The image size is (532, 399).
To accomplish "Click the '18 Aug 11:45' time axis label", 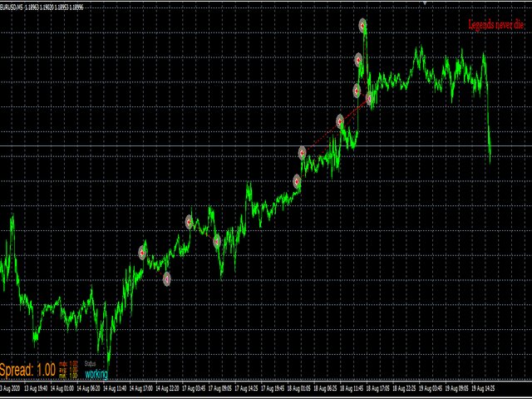I will [x=352, y=388].
